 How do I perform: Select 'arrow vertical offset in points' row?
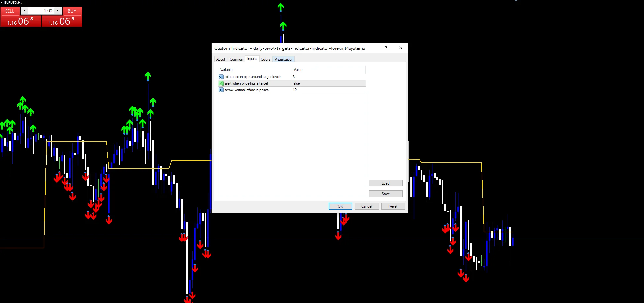(292, 90)
